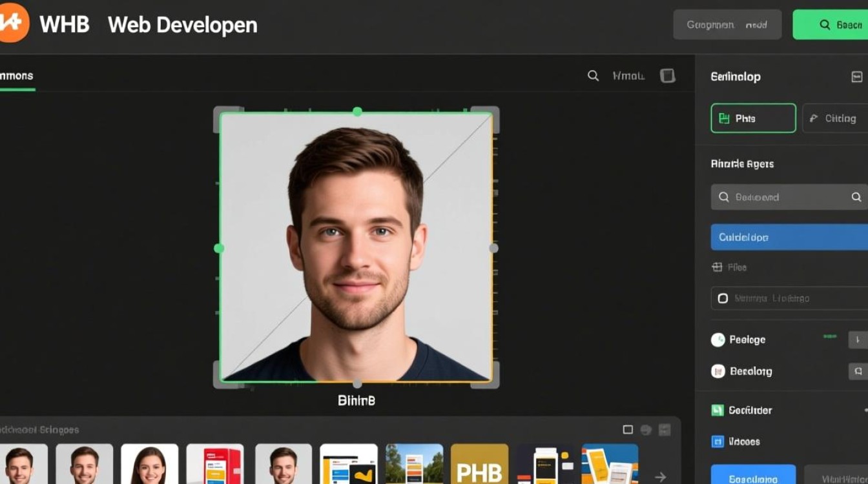The image size is (868, 484).
Task: Click the magnifier icon in the canvas toolbar
Action: (x=593, y=76)
